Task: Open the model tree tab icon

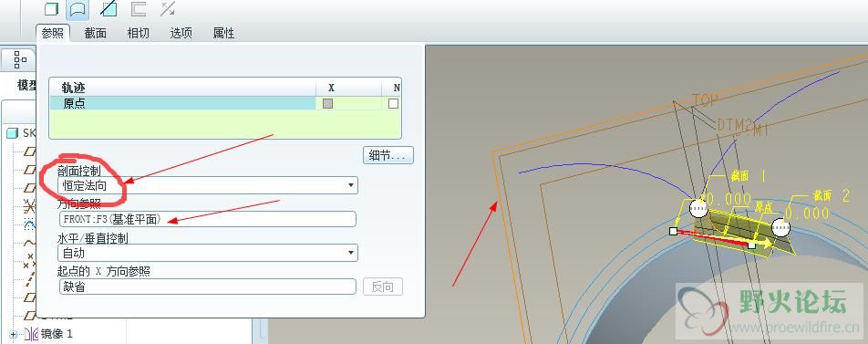Action: (20, 58)
